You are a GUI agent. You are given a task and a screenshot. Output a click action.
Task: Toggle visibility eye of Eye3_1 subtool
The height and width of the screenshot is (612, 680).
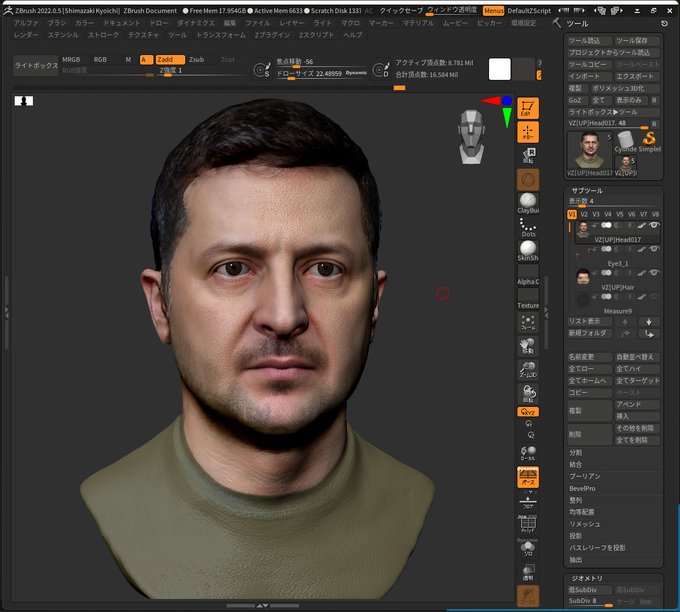point(655,249)
